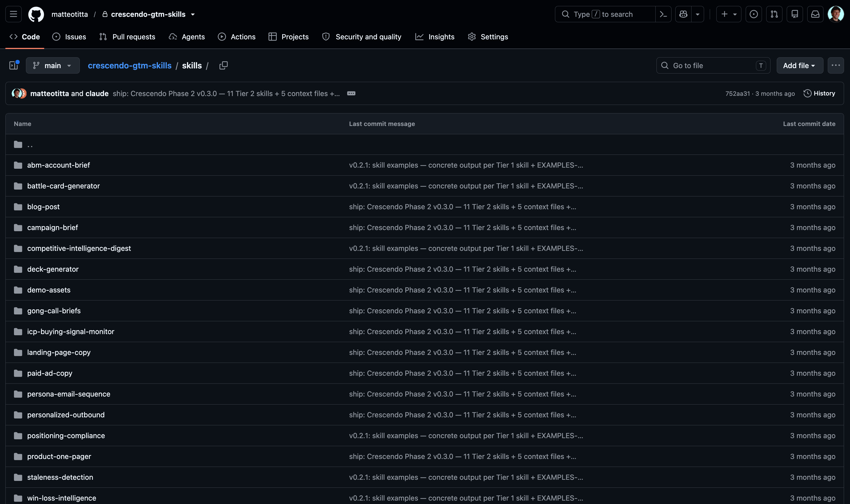
Task: Switch to the Pull requests tab
Action: 127,37
